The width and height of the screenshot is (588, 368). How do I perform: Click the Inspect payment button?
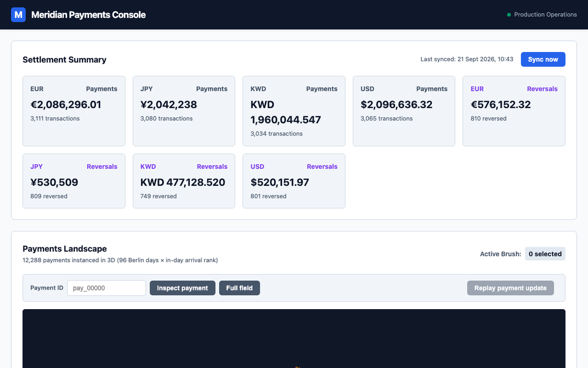click(182, 288)
